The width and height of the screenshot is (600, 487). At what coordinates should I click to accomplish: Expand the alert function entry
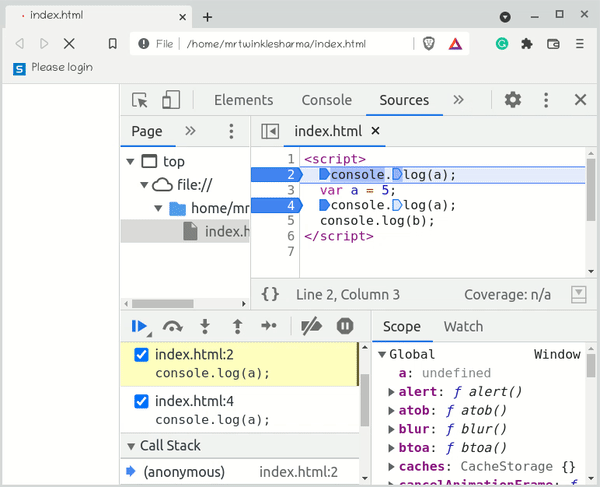pyautogui.click(x=391, y=392)
